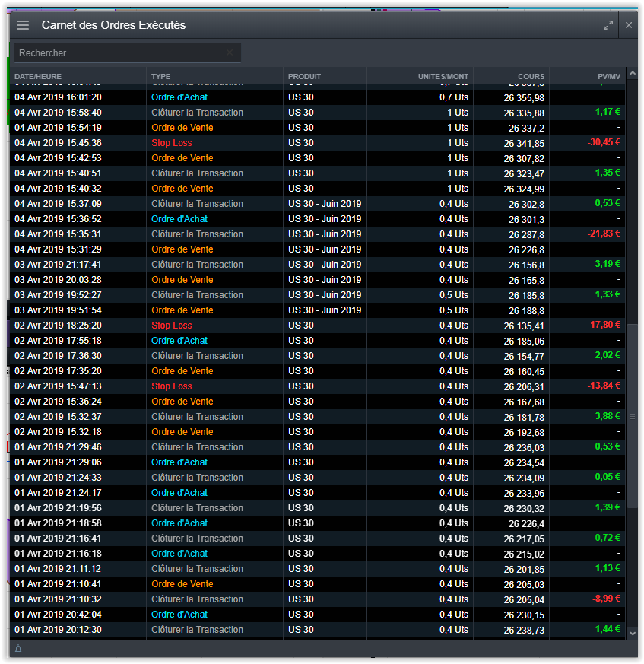Image resolution: width=644 pixels, height=664 pixels.
Task: Sort by the COURS column header
Action: click(531, 77)
